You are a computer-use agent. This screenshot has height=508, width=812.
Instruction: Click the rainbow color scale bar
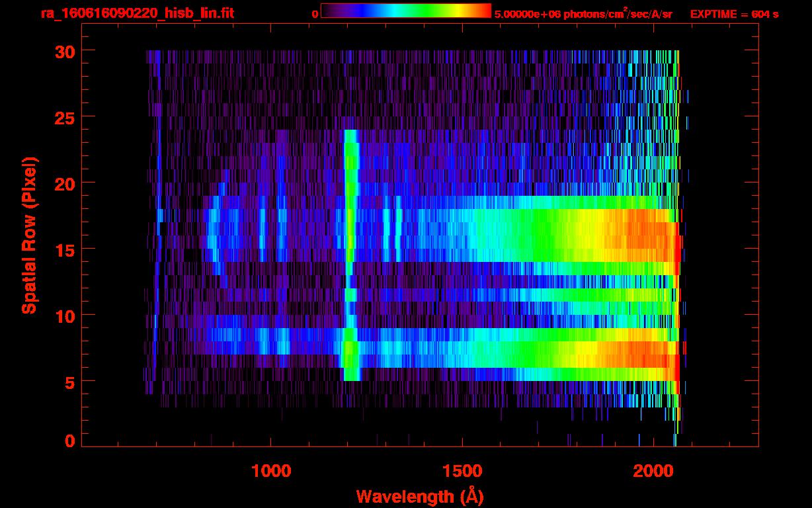click(x=406, y=11)
